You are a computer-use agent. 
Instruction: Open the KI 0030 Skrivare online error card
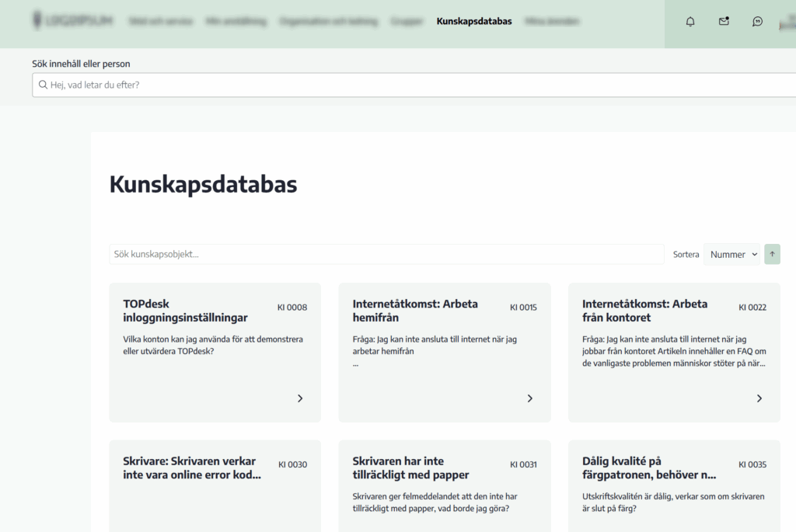click(x=191, y=468)
